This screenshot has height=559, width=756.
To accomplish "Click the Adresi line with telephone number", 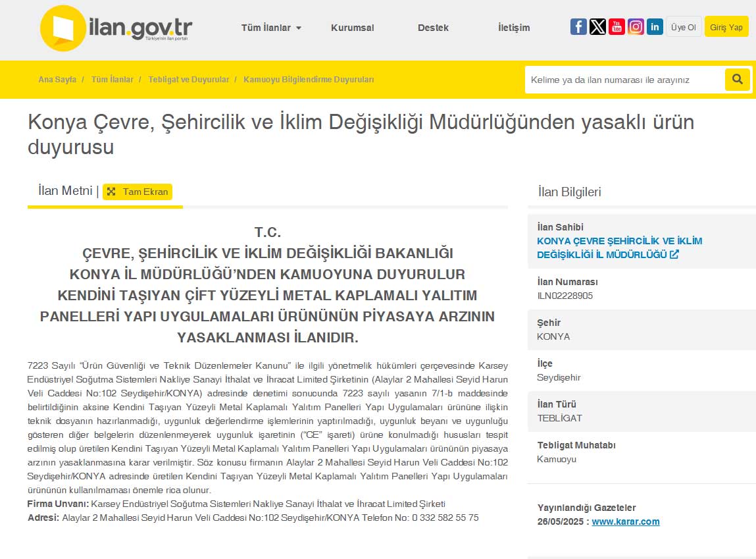I will 253,518.
